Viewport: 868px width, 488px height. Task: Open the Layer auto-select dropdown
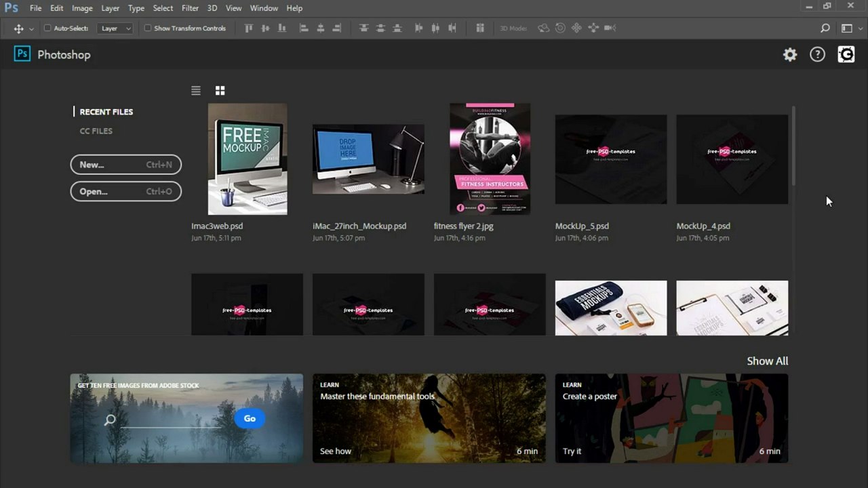point(115,28)
